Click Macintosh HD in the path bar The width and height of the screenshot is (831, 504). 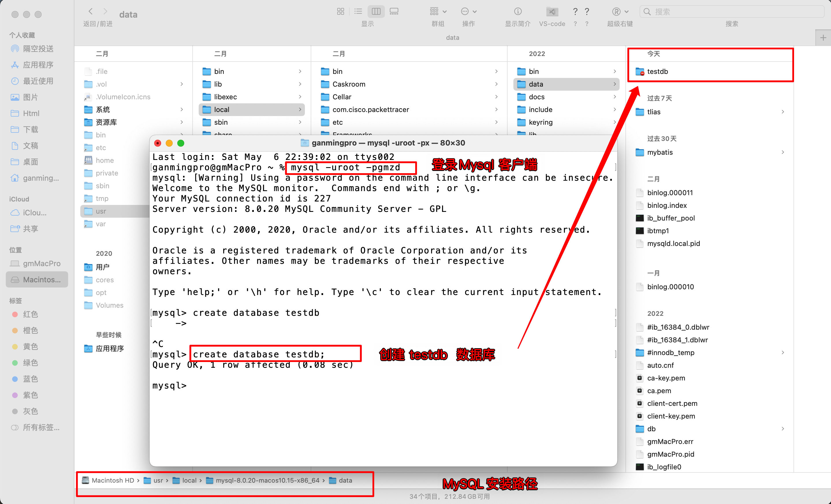click(x=108, y=480)
